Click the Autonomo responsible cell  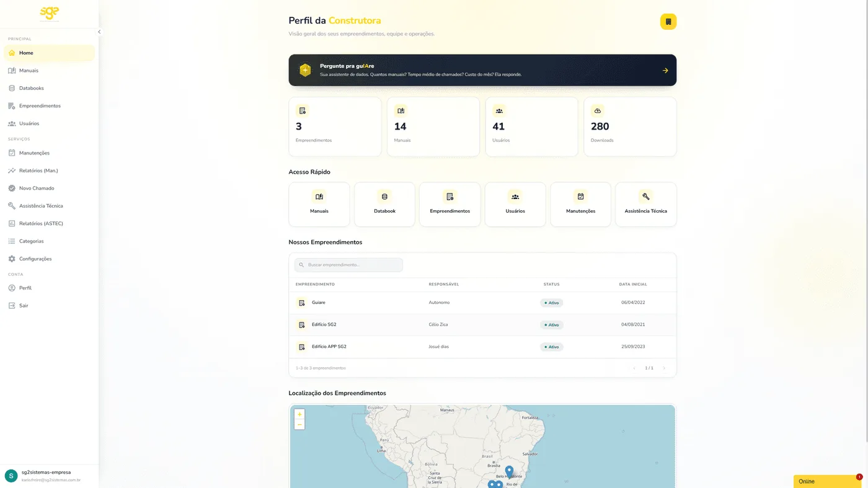439,303
